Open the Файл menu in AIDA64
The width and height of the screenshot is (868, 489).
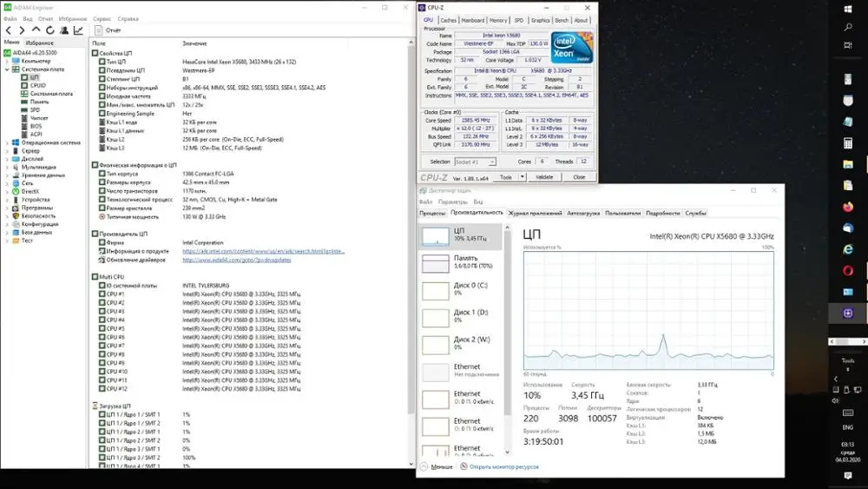[10, 19]
